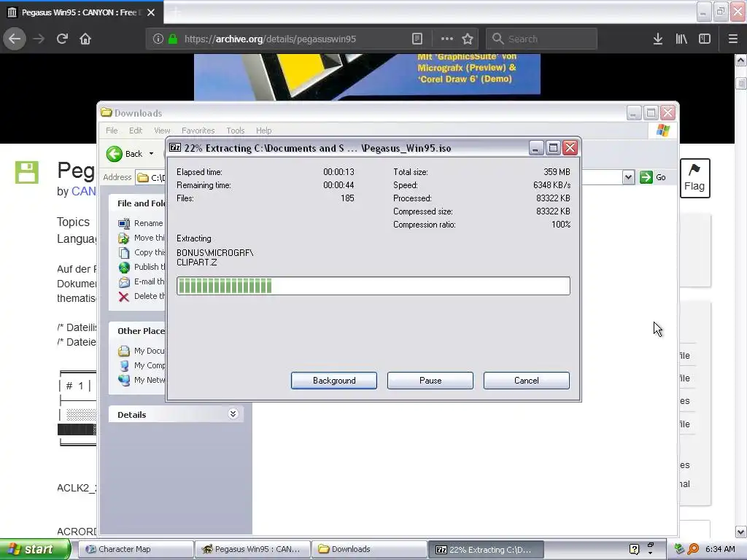The image size is (747, 560).
Task: Open Help menu in Downloads window
Action: click(x=263, y=131)
